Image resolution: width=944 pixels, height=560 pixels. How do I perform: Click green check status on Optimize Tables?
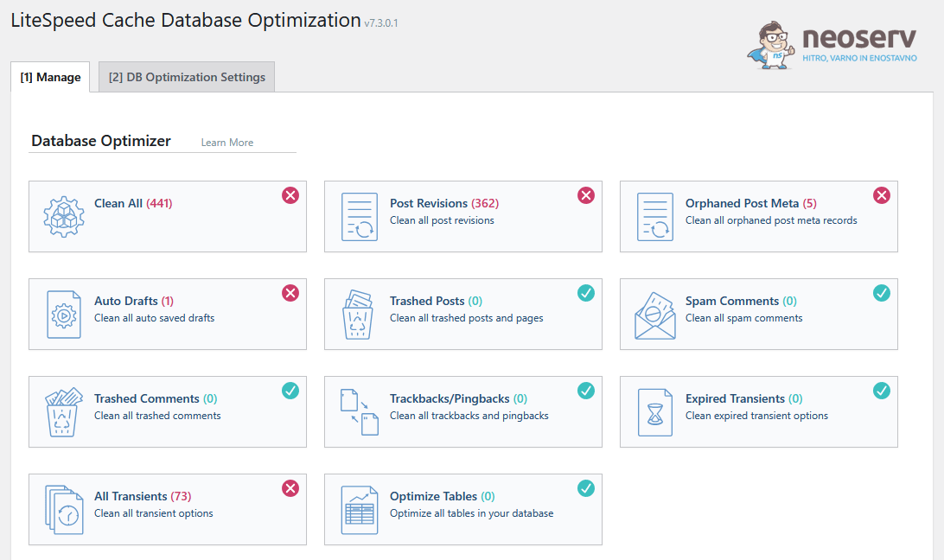pyautogui.click(x=586, y=488)
